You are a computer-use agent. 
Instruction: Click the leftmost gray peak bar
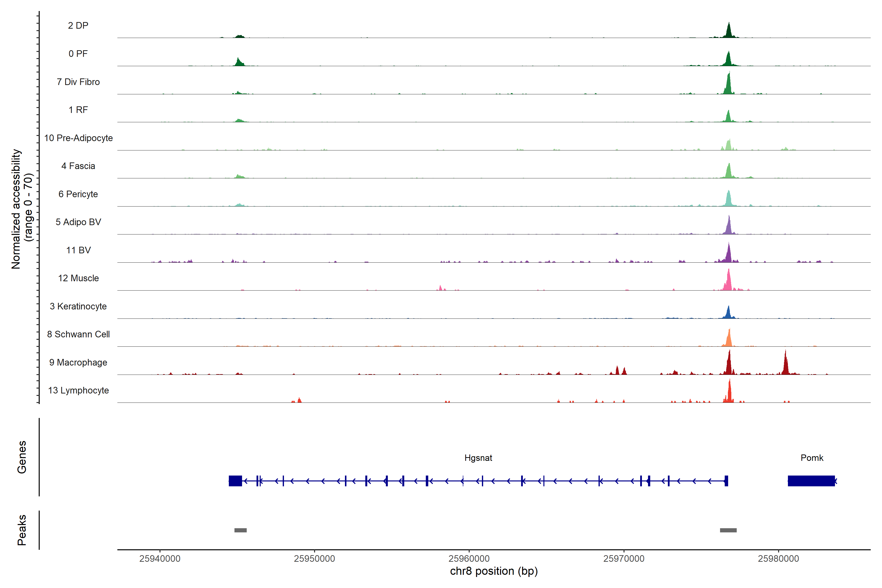[x=240, y=530]
